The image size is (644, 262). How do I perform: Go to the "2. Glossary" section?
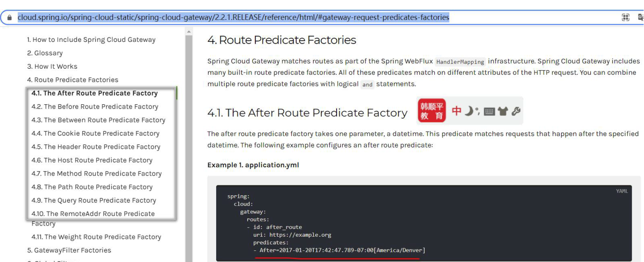[x=45, y=53]
